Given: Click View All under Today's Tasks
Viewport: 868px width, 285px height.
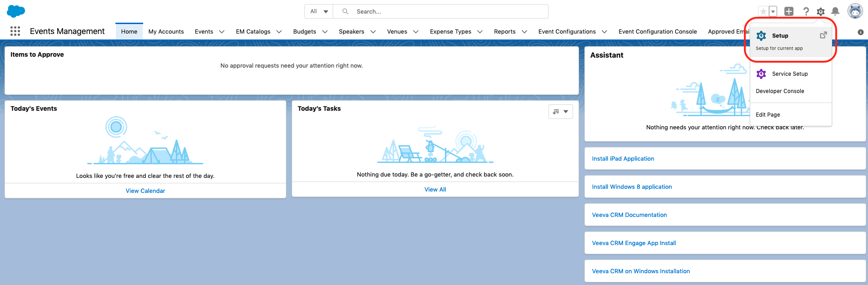Looking at the screenshot, I should tap(435, 190).
